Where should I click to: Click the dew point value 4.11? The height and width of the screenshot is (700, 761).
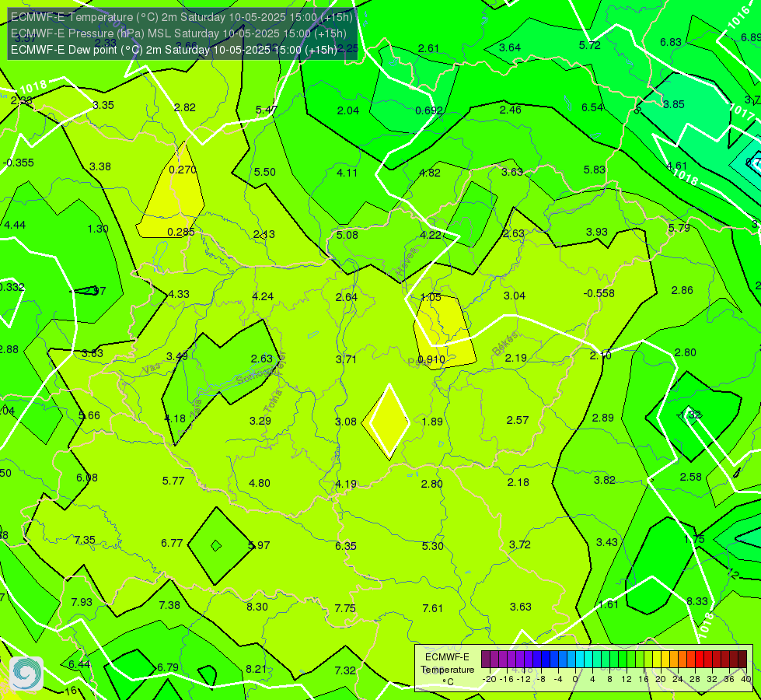point(347,173)
